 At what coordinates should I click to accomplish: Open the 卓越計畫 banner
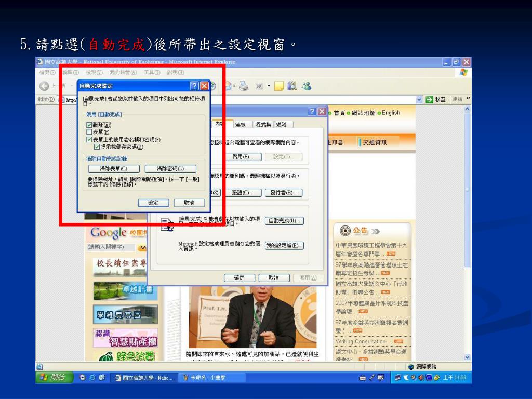coord(125,291)
